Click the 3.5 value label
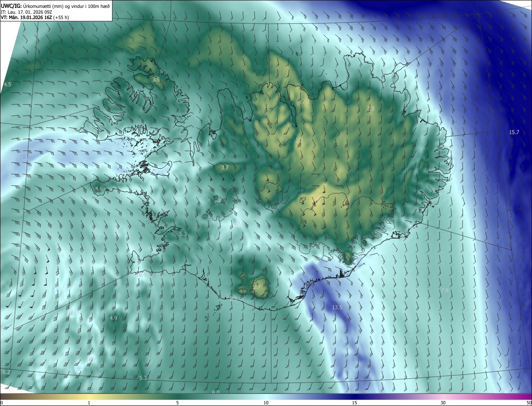The height and width of the screenshot is (406, 532). click(156, 79)
